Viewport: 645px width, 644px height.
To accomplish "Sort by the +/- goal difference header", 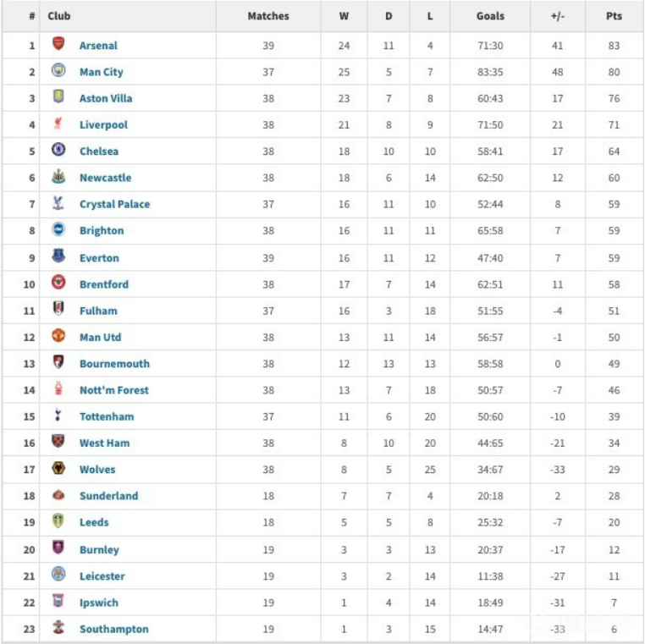I will tap(557, 16).
